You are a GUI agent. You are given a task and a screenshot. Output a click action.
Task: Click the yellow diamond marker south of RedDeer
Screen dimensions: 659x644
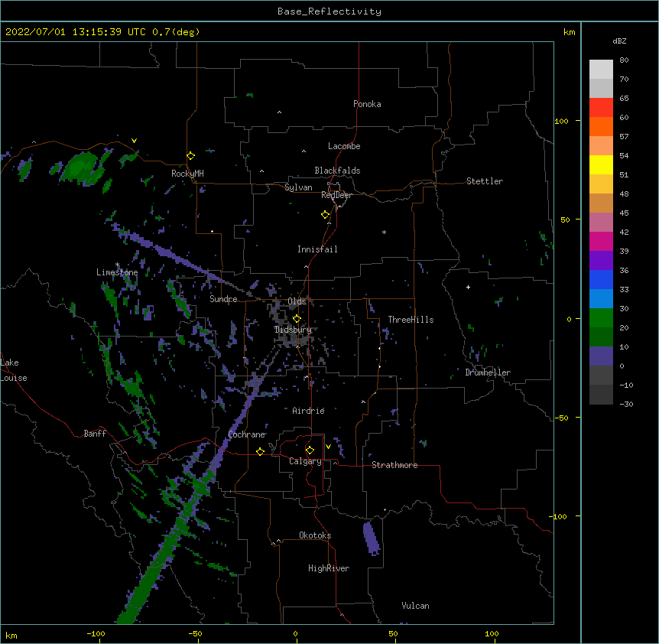[x=325, y=215]
